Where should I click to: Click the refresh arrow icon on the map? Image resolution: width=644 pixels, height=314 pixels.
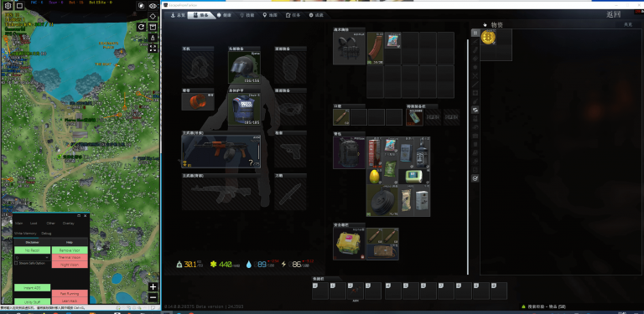[141, 27]
